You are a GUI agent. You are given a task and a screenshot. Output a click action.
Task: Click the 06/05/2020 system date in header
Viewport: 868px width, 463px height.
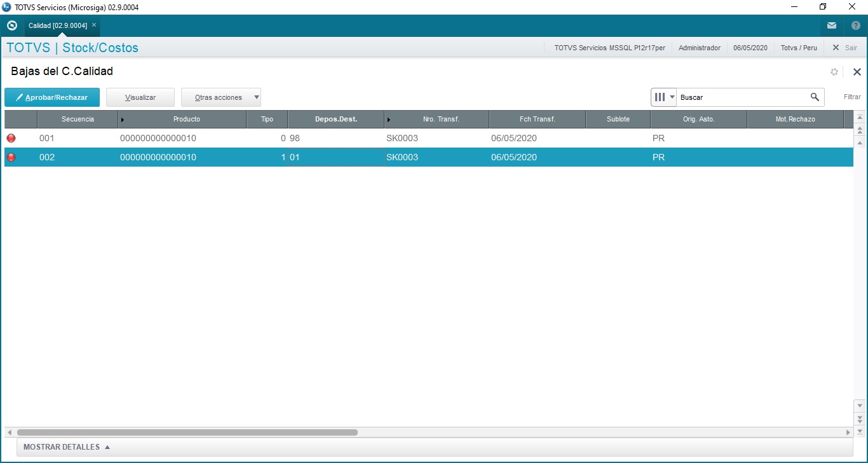tap(750, 48)
